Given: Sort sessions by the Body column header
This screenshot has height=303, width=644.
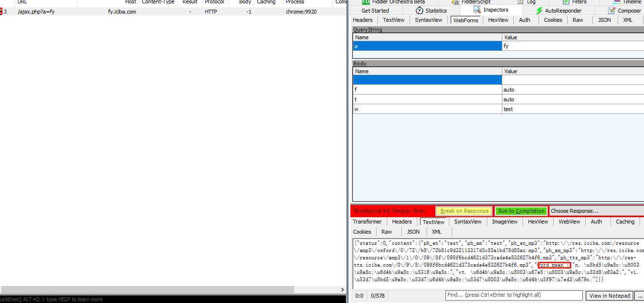Looking at the screenshot, I should [240, 2].
